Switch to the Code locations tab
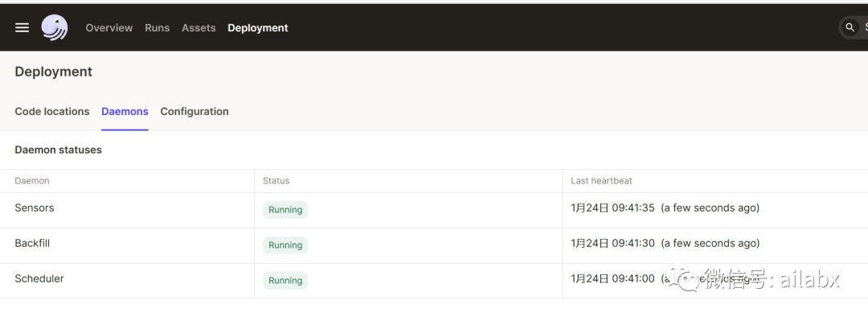868x317 pixels. pos(52,111)
